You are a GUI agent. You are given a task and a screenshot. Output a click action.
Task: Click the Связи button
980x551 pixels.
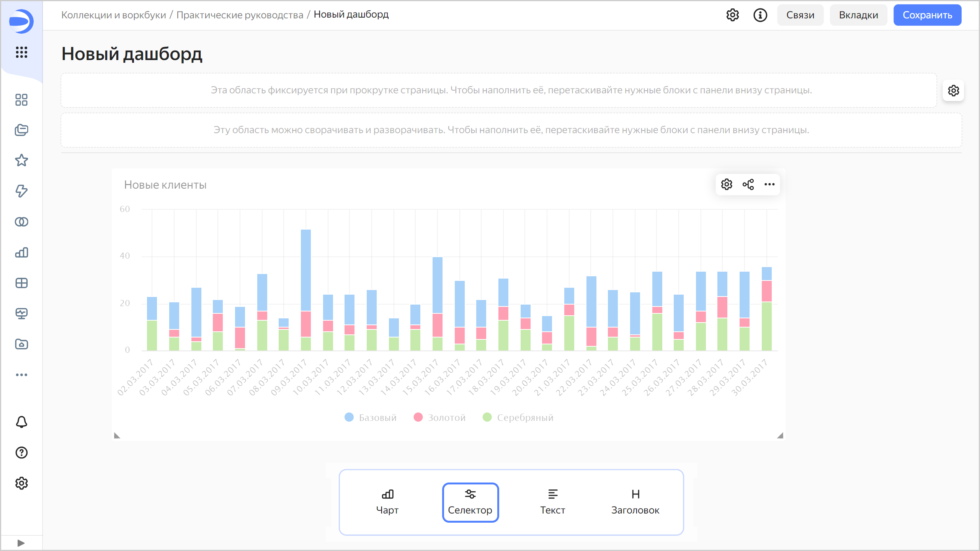point(800,15)
